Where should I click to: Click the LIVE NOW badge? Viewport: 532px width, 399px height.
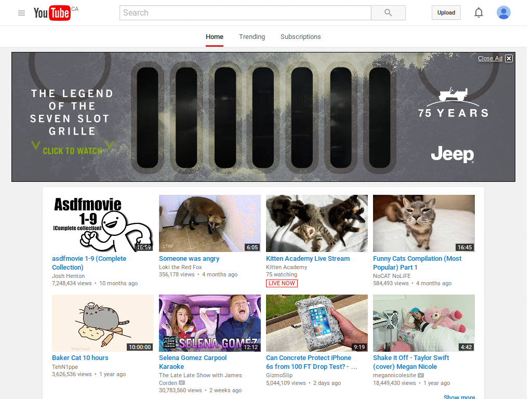[282, 283]
